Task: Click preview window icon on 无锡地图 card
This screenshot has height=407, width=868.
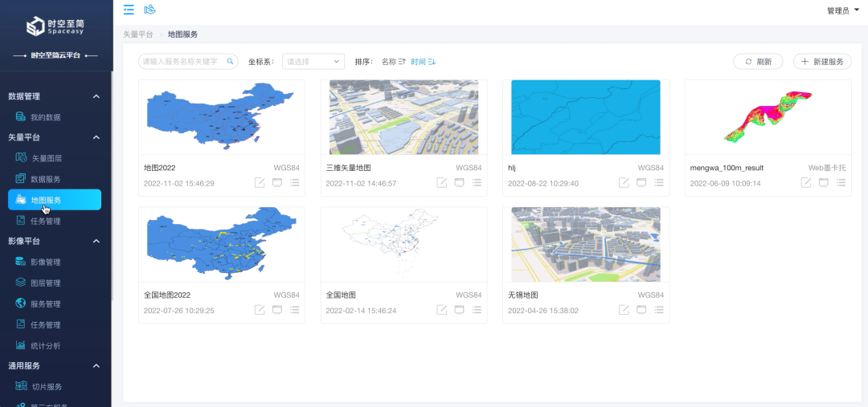Action: (641, 310)
